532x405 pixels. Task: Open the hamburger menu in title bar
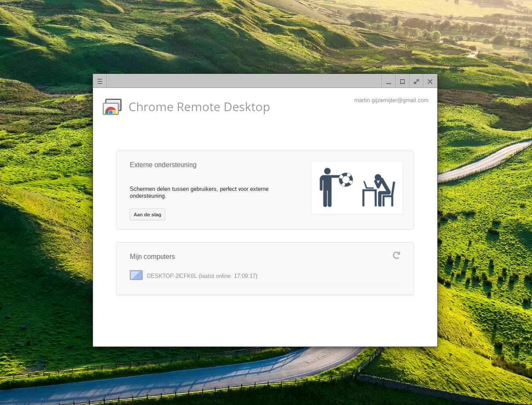(x=100, y=81)
